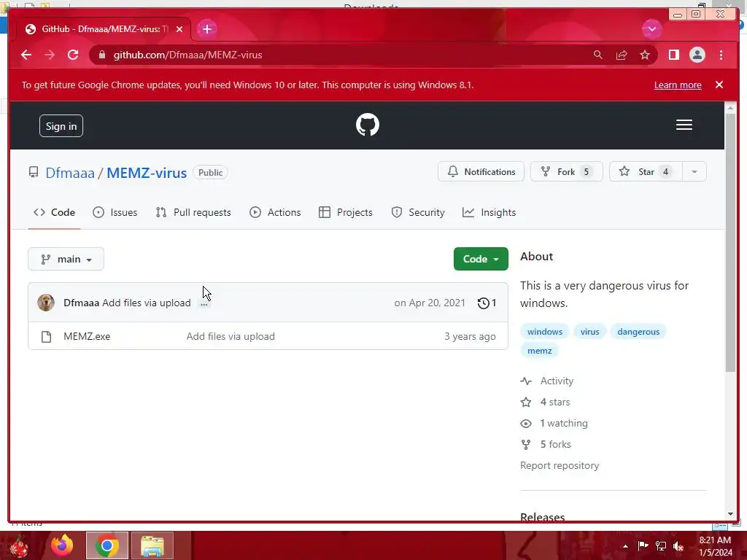Click the windows topic tag
This screenshot has width=747, height=560.
click(x=544, y=332)
